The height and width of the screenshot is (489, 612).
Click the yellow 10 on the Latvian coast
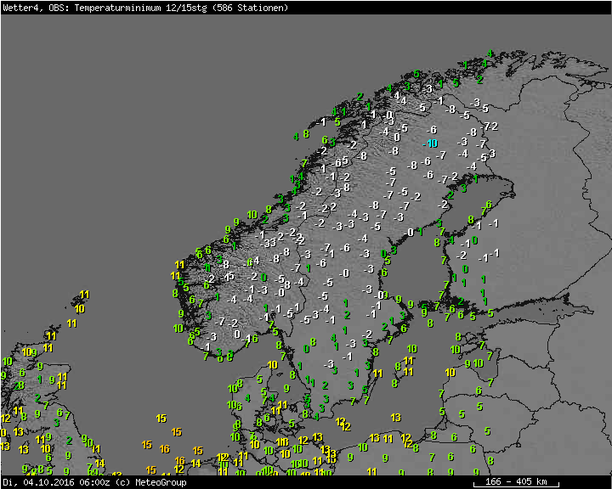coord(450,372)
